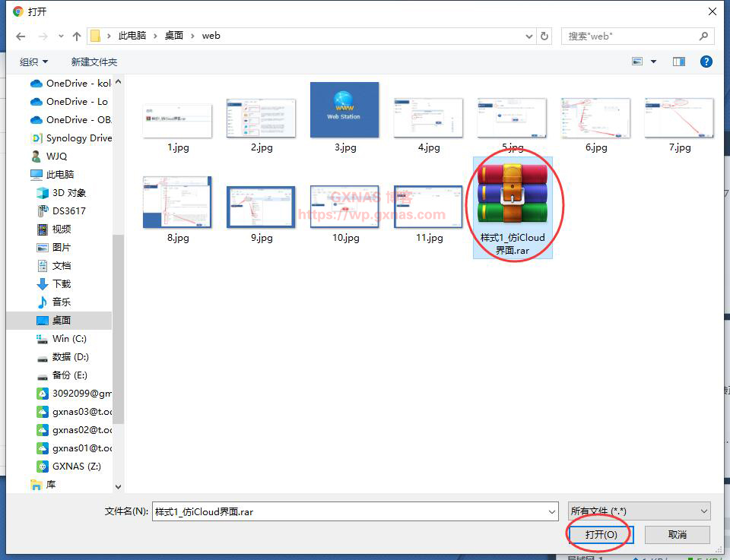Viewport: 730px width, 560px height.
Task: Click the Up one level arrow
Action: pyautogui.click(x=77, y=36)
